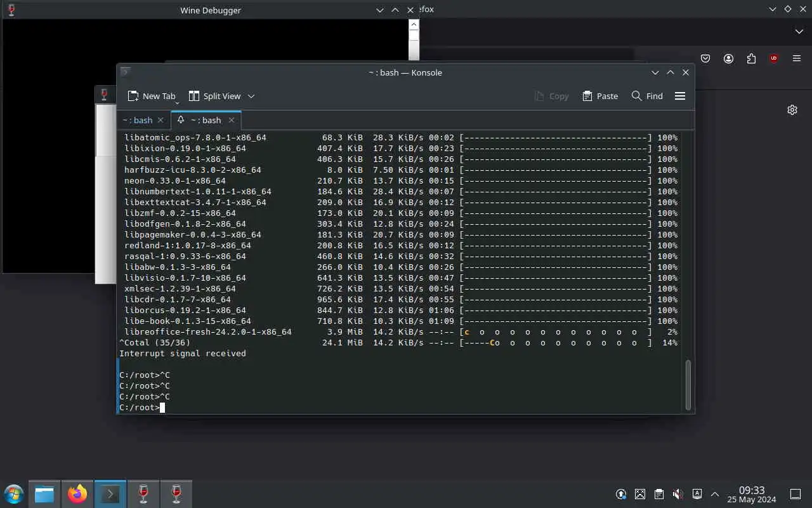The width and height of the screenshot is (812, 508).
Task: Minimize the Firefox window
Action: (773, 10)
